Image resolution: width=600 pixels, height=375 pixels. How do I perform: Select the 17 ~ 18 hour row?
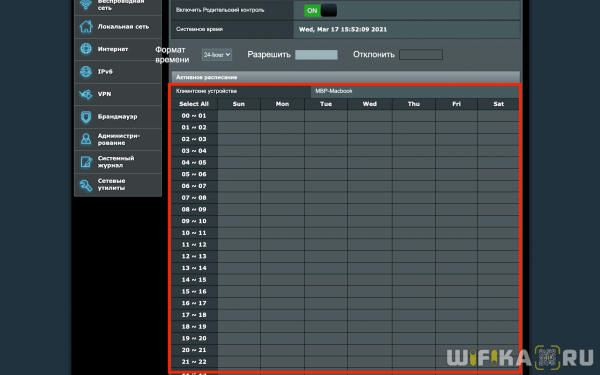point(194,315)
